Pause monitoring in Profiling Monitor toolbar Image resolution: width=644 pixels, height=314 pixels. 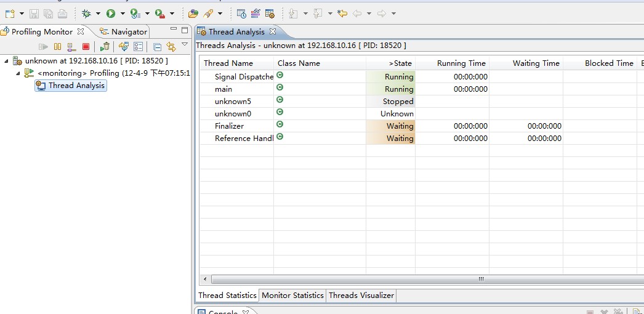pyautogui.click(x=57, y=47)
